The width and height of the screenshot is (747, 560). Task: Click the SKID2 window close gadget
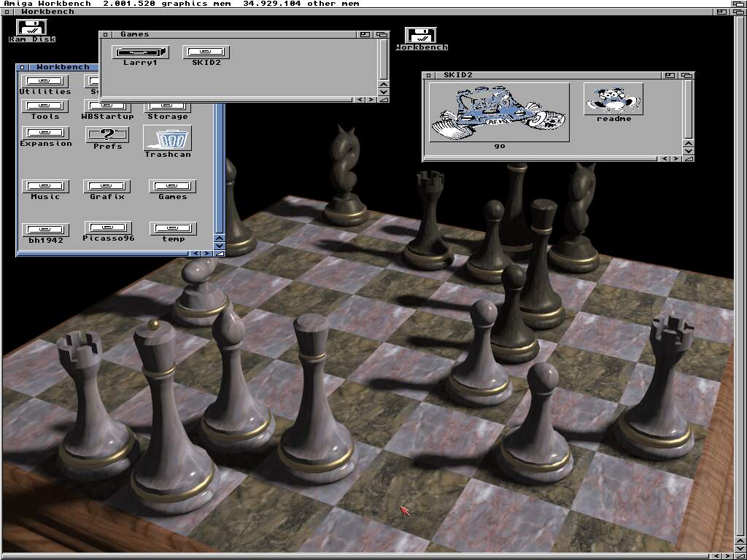(429, 75)
